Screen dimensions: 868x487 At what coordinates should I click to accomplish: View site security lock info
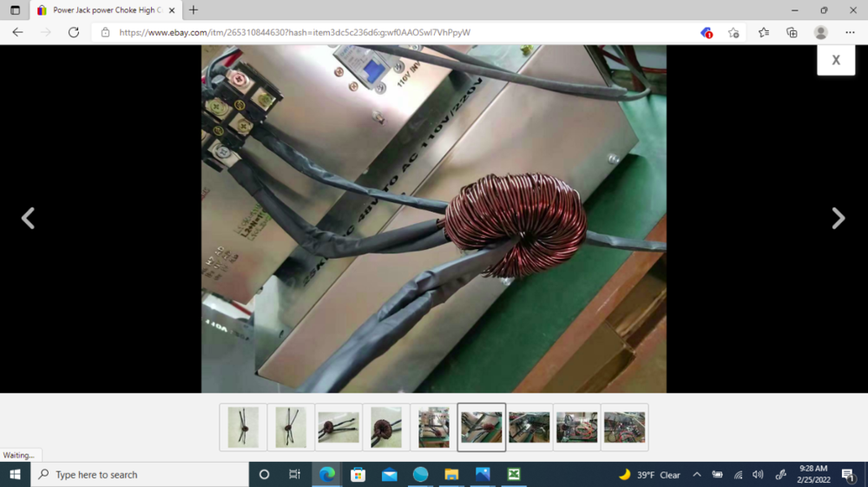105,33
